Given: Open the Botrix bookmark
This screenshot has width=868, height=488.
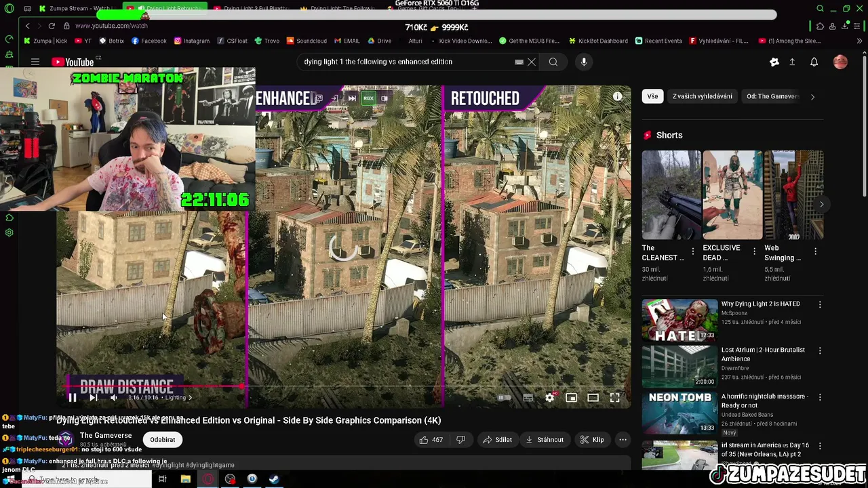Looking at the screenshot, I should (112, 41).
